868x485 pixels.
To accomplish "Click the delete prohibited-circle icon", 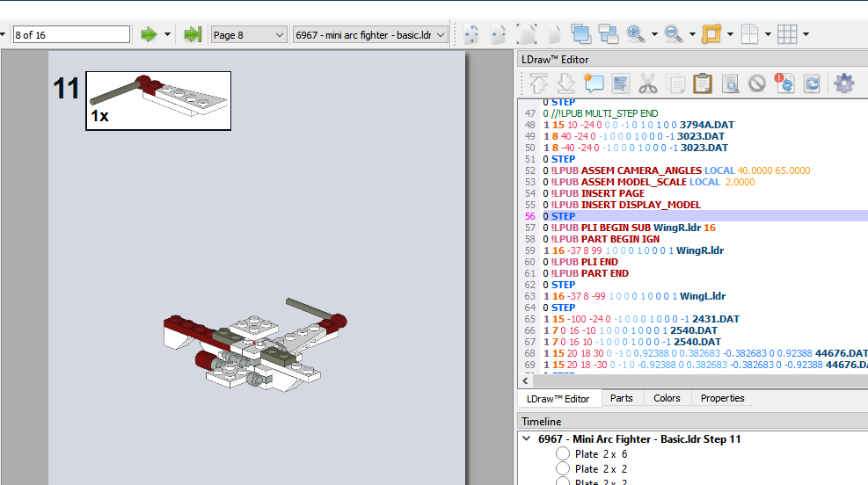I will coord(757,83).
